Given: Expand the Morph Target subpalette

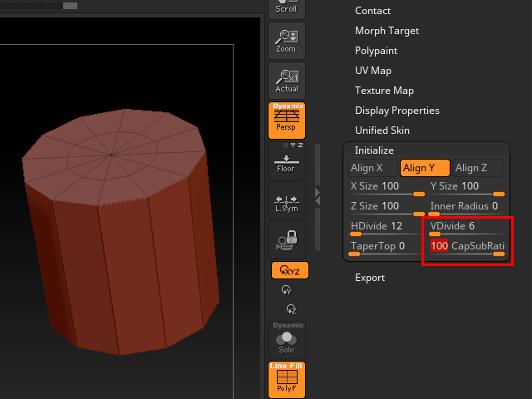Looking at the screenshot, I should pyautogui.click(x=387, y=31).
